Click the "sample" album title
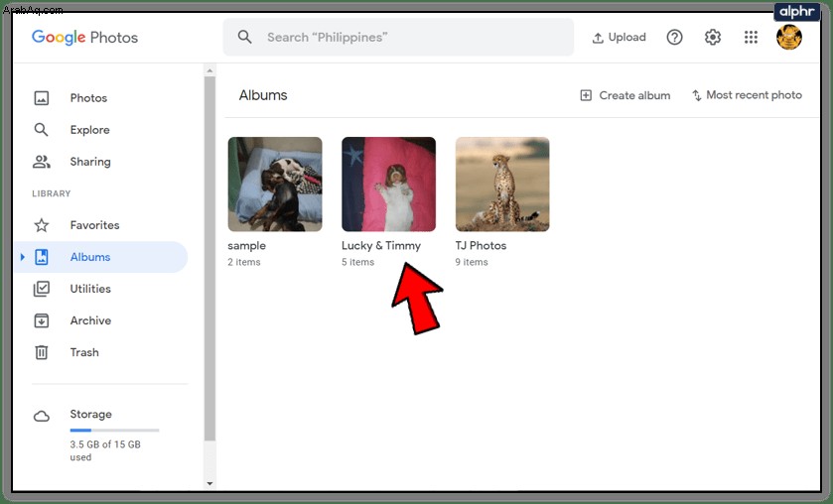 tap(246, 246)
